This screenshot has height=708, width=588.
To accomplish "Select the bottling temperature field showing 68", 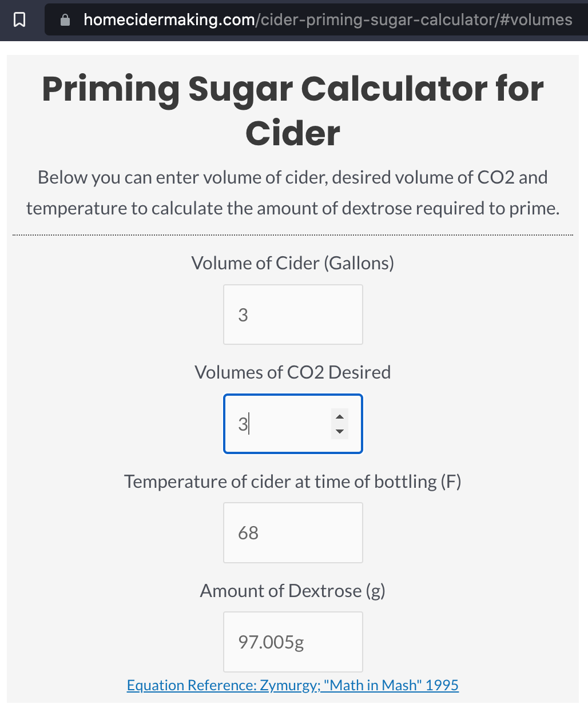I will (x=293, y=532).
